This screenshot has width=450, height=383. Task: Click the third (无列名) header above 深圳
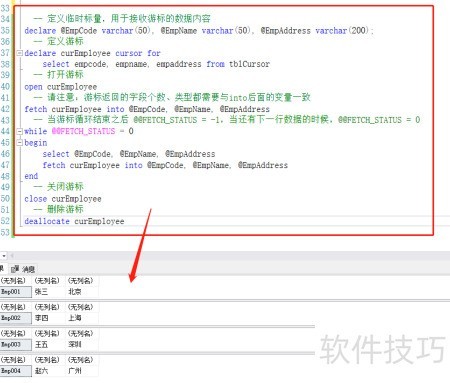coord(81,333)
